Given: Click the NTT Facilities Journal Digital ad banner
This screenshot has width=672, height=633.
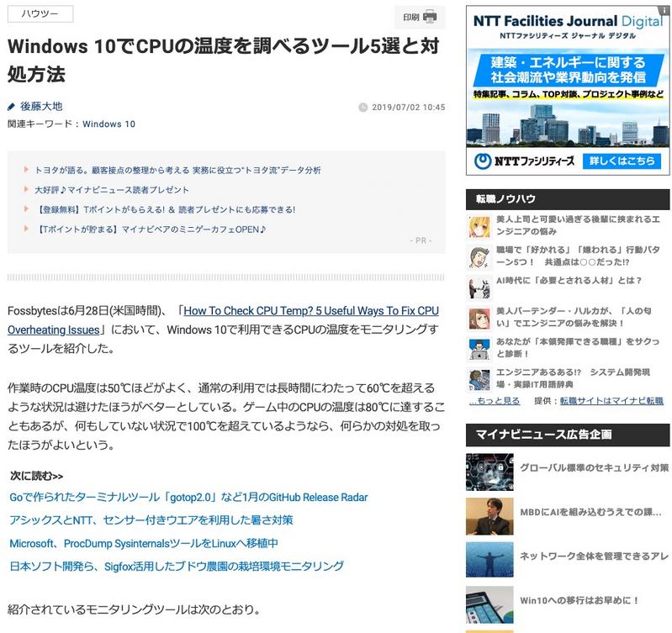Looking at the screenshot, I should click(x=568, y=90).
